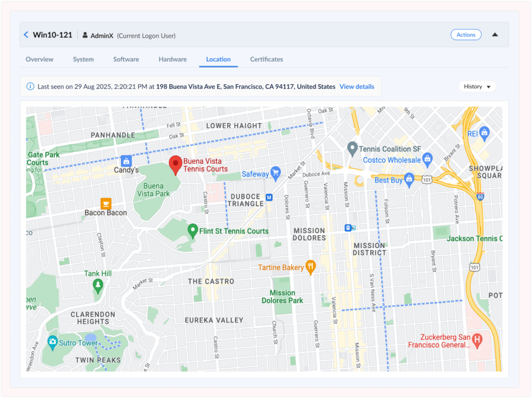Screen dimensions: 532x398
Task: Open the Certificates tab
Action: [267, 59]
